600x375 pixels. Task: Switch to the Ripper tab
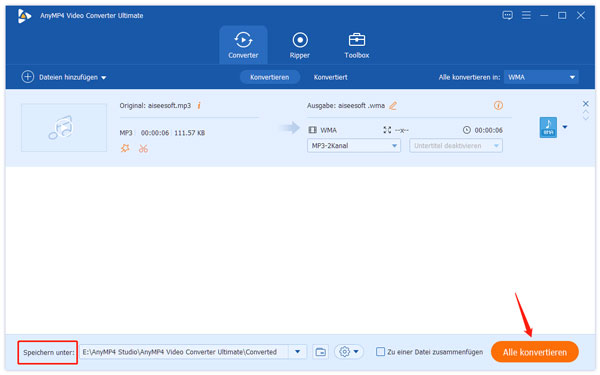coord(300,45)
